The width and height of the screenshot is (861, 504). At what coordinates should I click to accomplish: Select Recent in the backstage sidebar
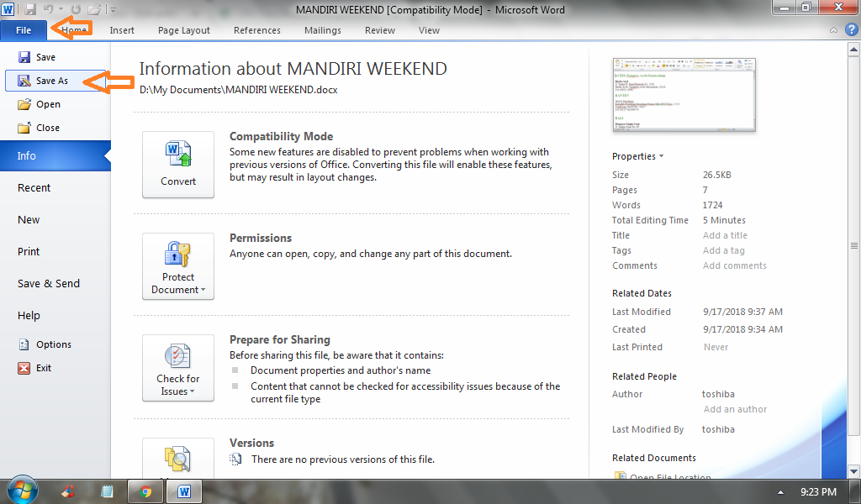coord(34,187)
